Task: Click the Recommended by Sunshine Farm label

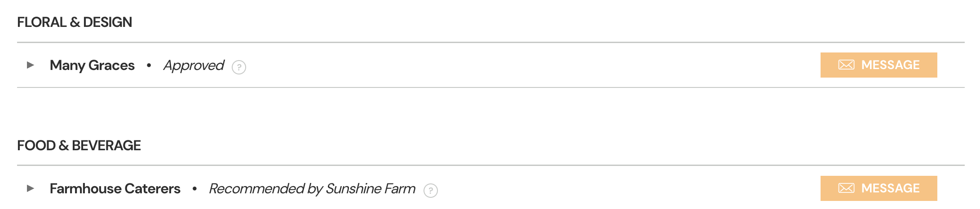Action: (x=312, y=189)
